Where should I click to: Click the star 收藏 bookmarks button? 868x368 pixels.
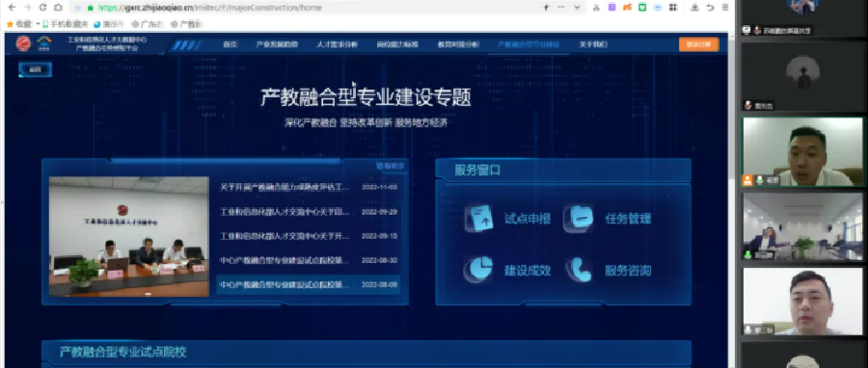tap(19, 24)
